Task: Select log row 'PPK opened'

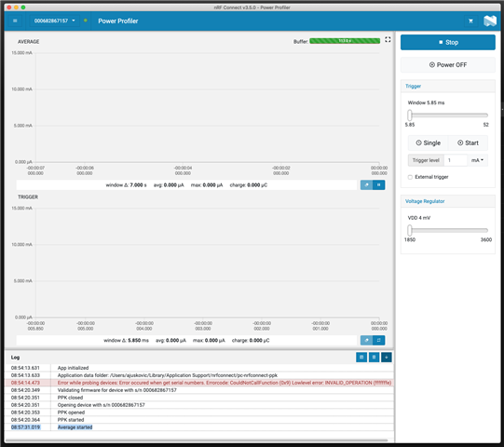Action: tap(199, 413)
